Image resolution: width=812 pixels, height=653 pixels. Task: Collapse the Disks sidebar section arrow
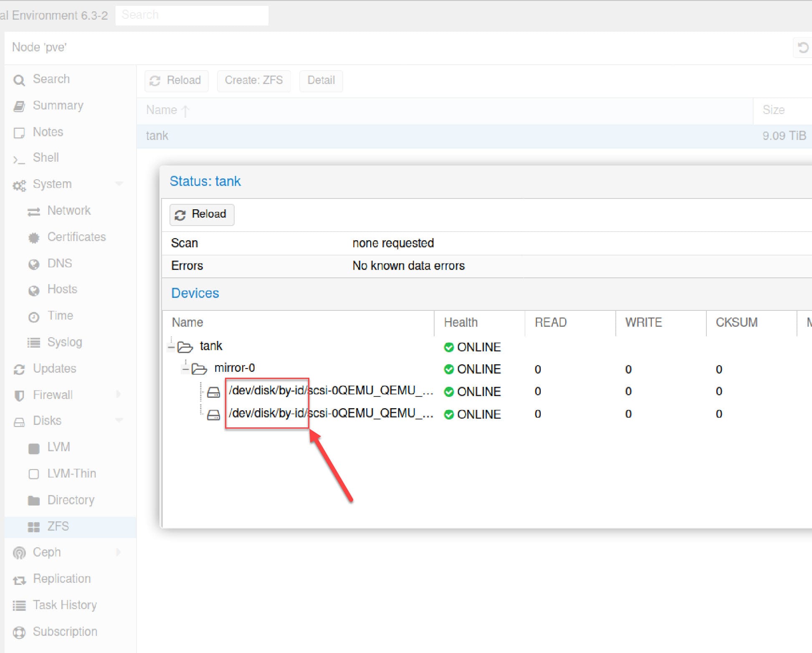[x=119, y=420]
